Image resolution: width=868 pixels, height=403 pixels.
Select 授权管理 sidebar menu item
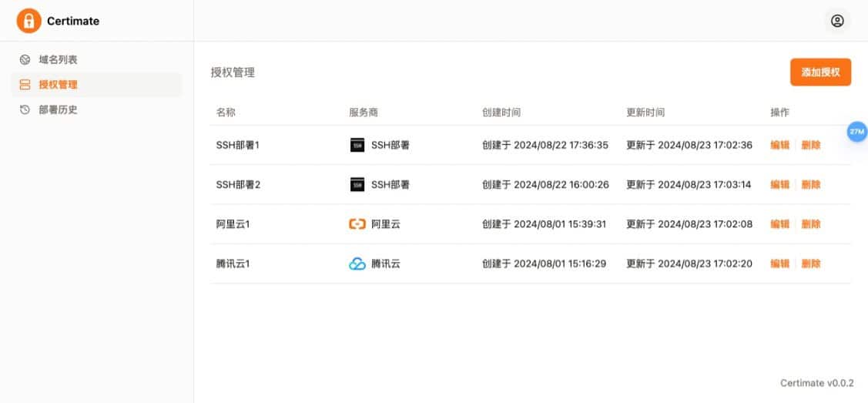click(x=58, y=85)
